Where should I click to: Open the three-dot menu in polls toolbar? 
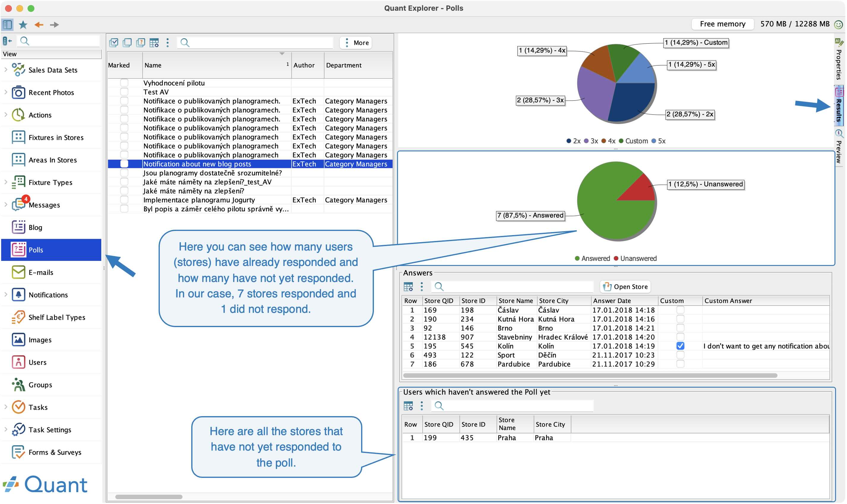(x=167, y=42)
